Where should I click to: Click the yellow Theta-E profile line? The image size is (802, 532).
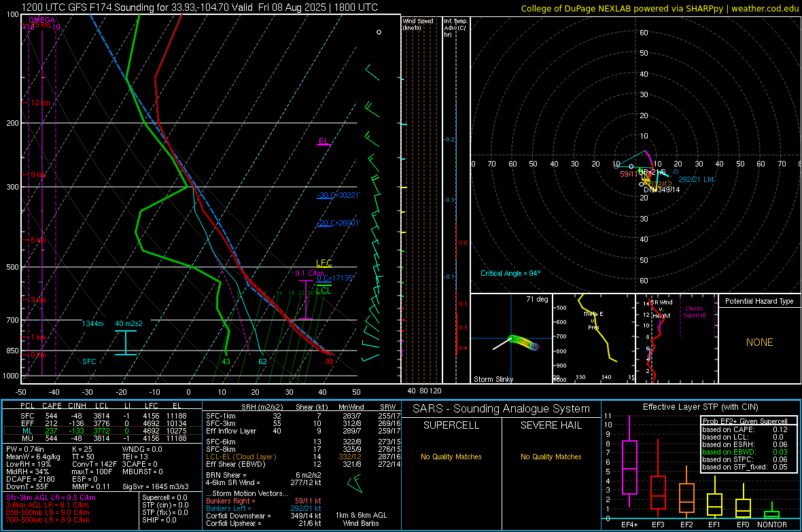click(597, 328)
